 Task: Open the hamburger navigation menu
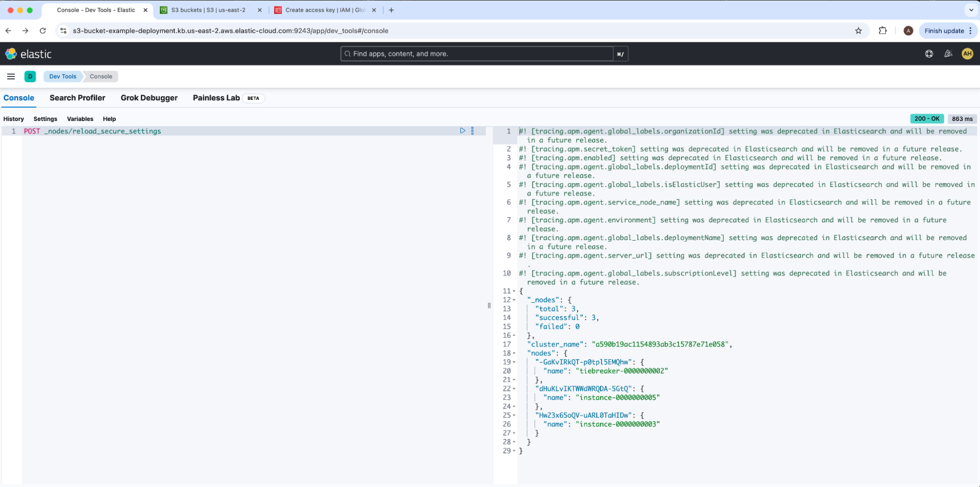pyautogui.click(x=11, y=76)
